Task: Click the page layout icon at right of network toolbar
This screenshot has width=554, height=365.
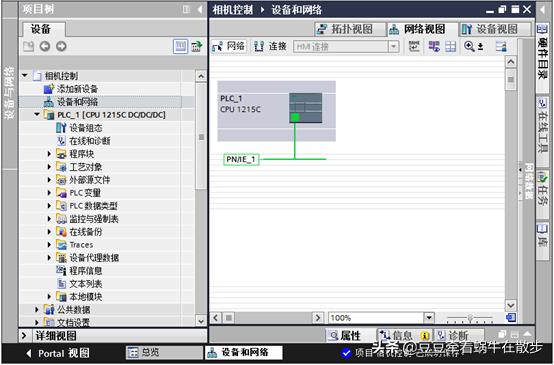Action: [501, 46]
